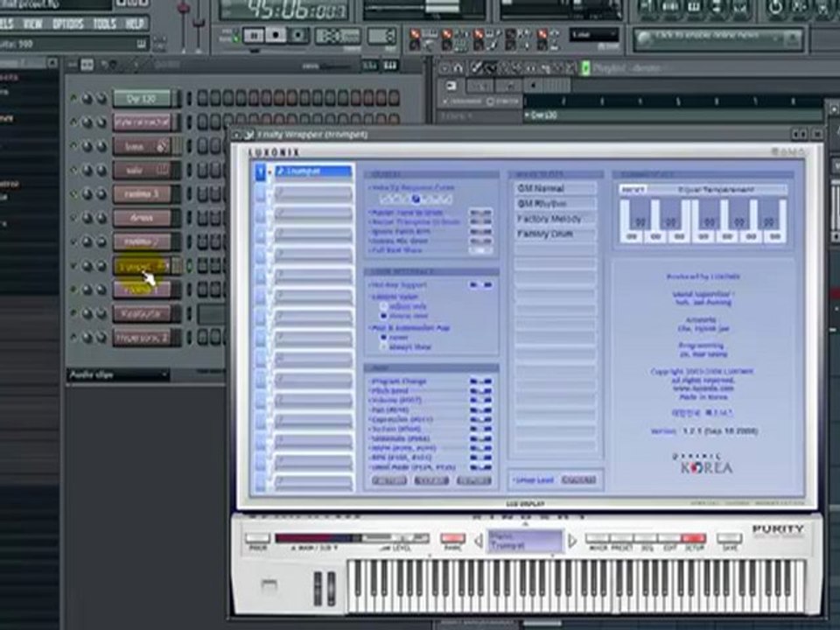Open the OPTIONS menu
Image resolution: width=840 pixels, height=630 pixels.
pyautogui.click(x=67, y=24)
